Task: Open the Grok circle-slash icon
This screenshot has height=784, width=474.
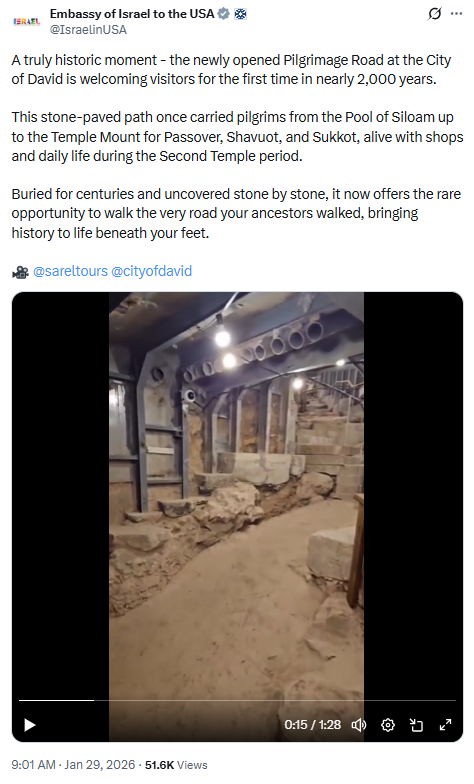Action: 435,14
